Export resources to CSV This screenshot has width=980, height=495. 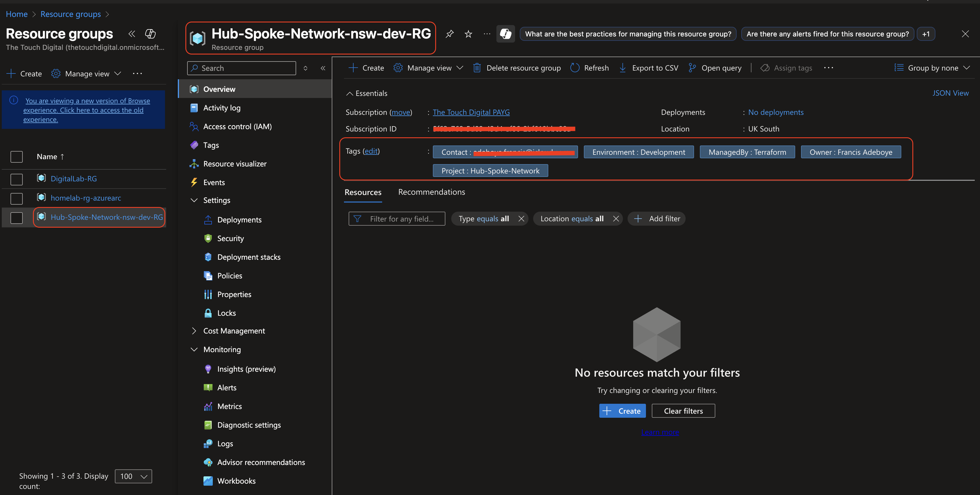(649, 68)
